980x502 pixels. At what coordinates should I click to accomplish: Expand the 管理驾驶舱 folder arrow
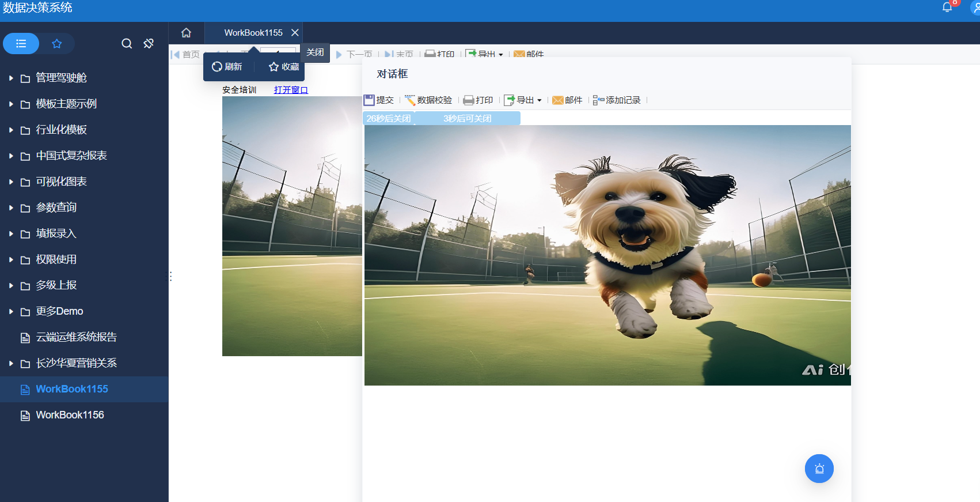11,78
